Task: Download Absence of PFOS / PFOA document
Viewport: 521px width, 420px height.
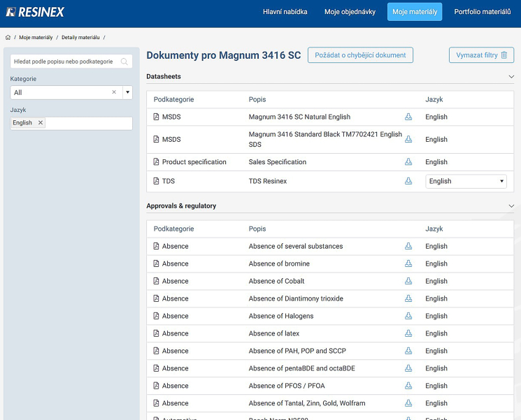Action: tap(408, 386)
